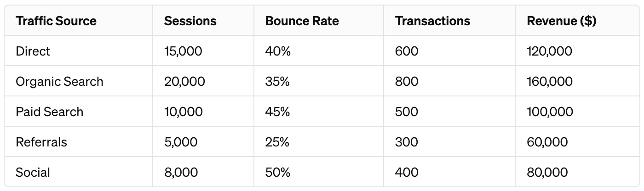The height and width of the screenshot is (191, 644).
Task: Click the Revenue ($) column header
Action: [561, 21]
